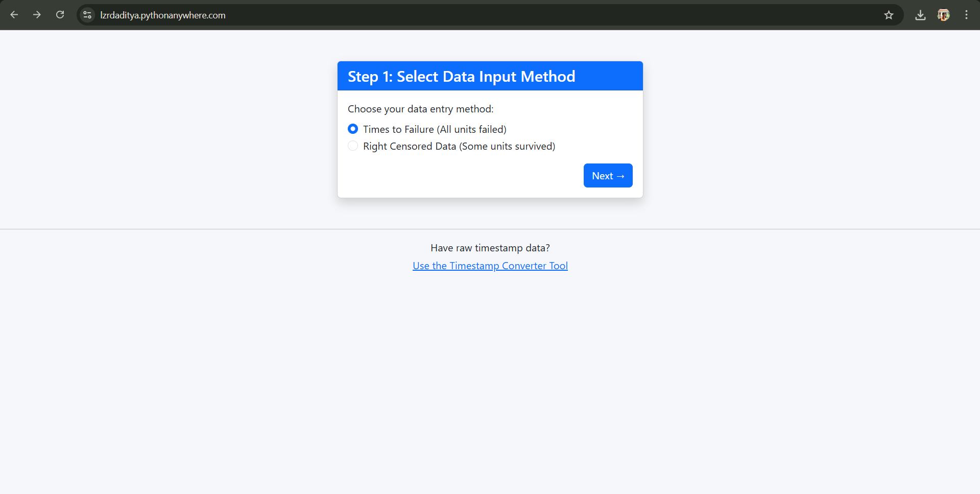Click the Next button to proceed
The width and height of the screenshot is (980, 494).
click(608, 175)
